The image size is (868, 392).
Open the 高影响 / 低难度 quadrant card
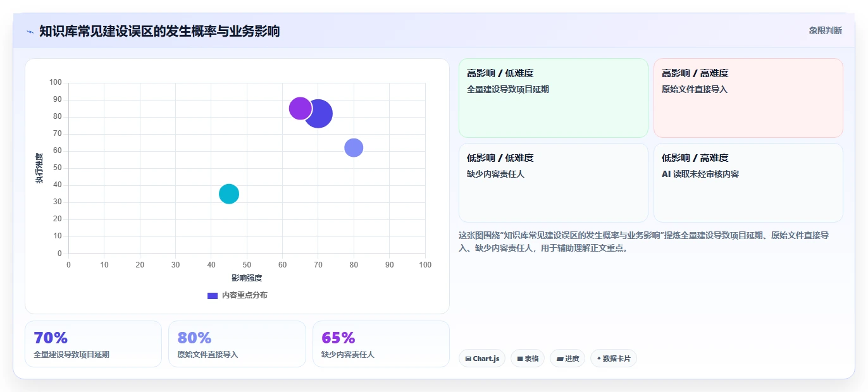[553, 98]
